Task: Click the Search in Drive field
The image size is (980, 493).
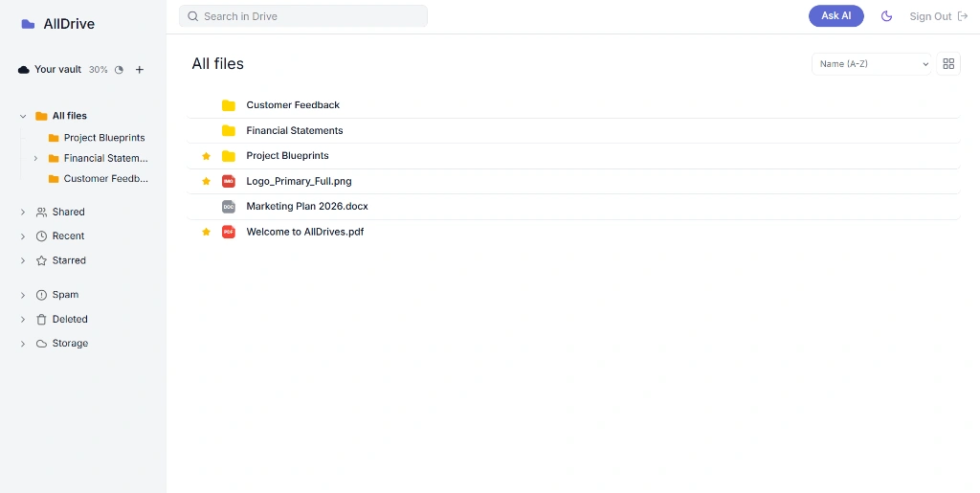Action: 303,16
